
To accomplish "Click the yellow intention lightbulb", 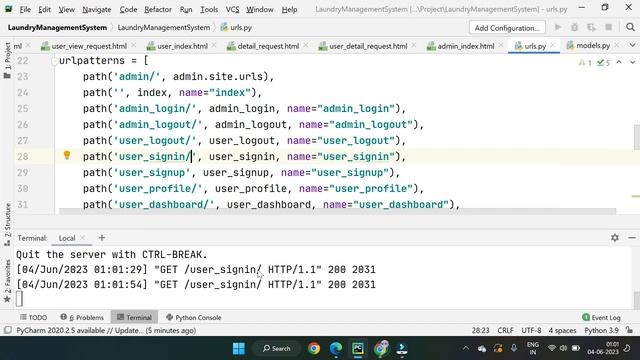I will [67, 155].
